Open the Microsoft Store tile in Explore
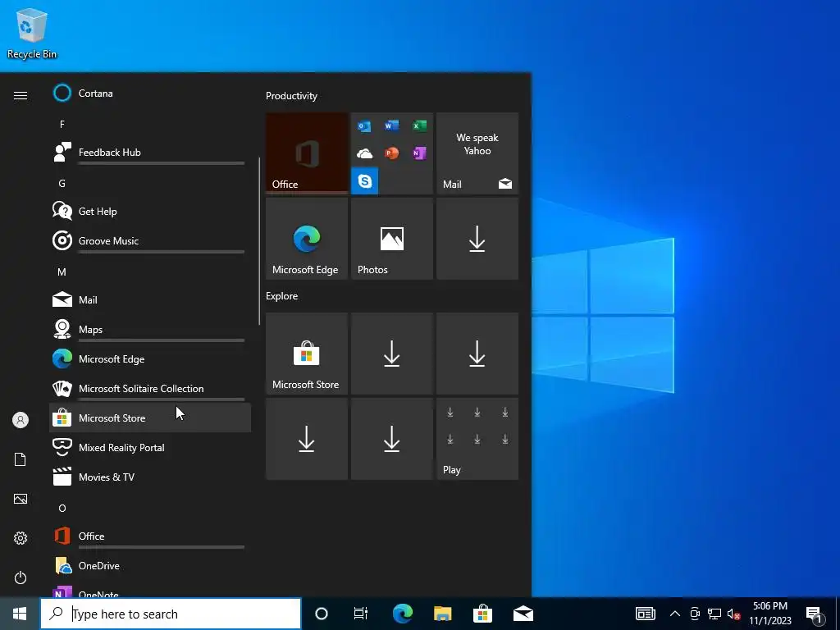840x630 pixels. [x=307, y=354]
